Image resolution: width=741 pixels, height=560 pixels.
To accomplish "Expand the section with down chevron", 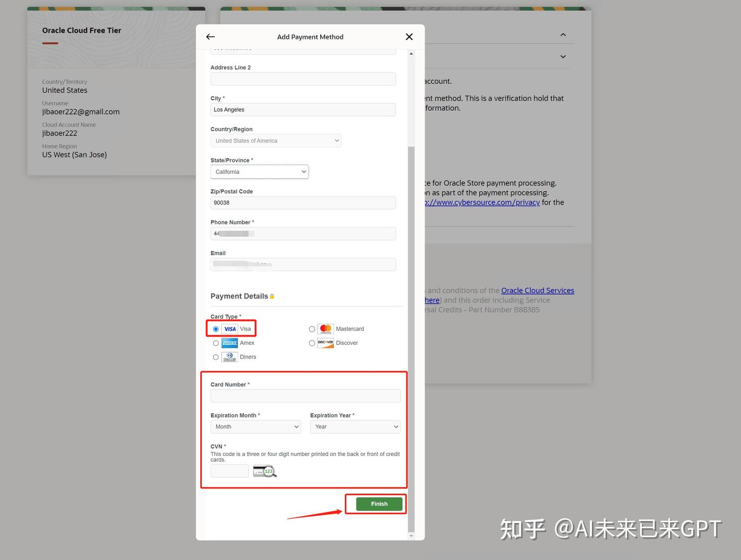I will tap(563, 57).
